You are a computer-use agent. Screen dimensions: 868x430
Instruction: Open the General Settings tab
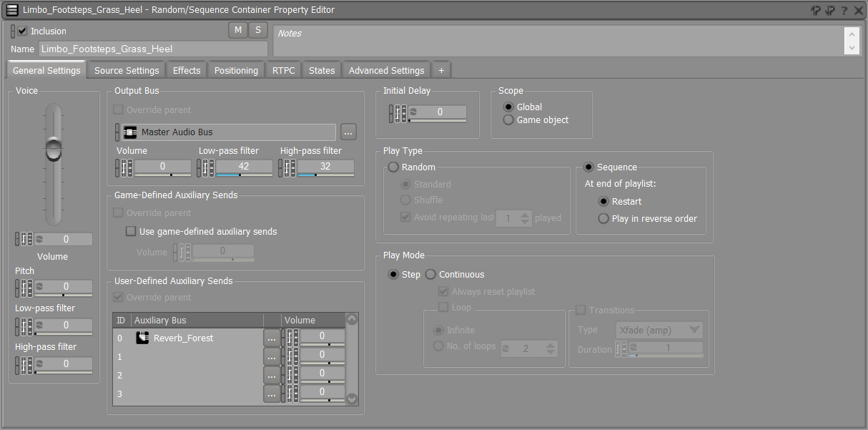(46, 70)
